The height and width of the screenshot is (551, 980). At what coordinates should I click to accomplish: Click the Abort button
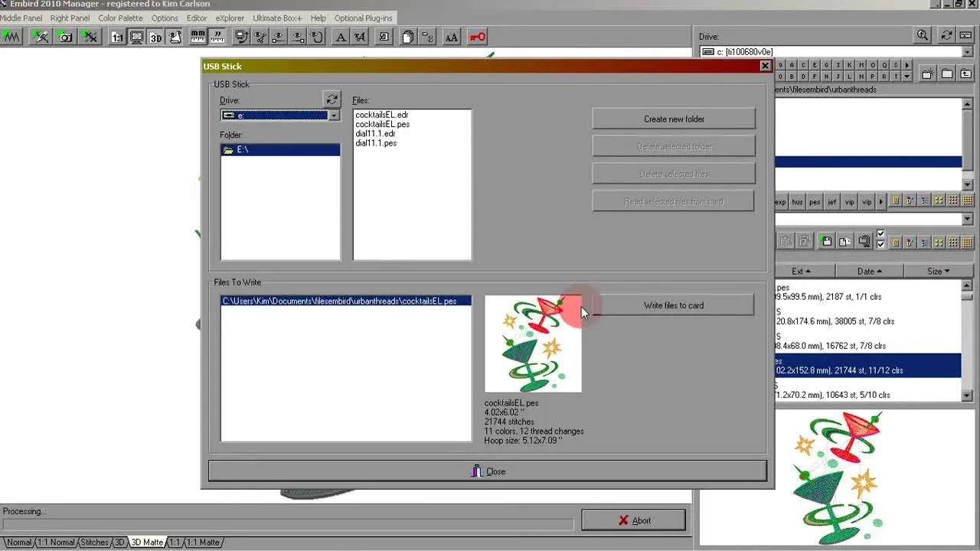[633, 520]
